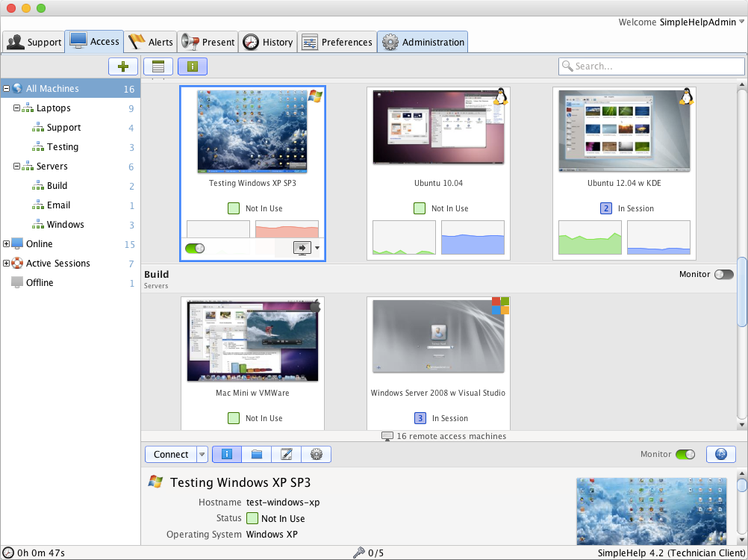The width and height of the screenshot is (748, 560).
Task: Toggle Monitor switch for Build group
Action: (x=723, y=275)
